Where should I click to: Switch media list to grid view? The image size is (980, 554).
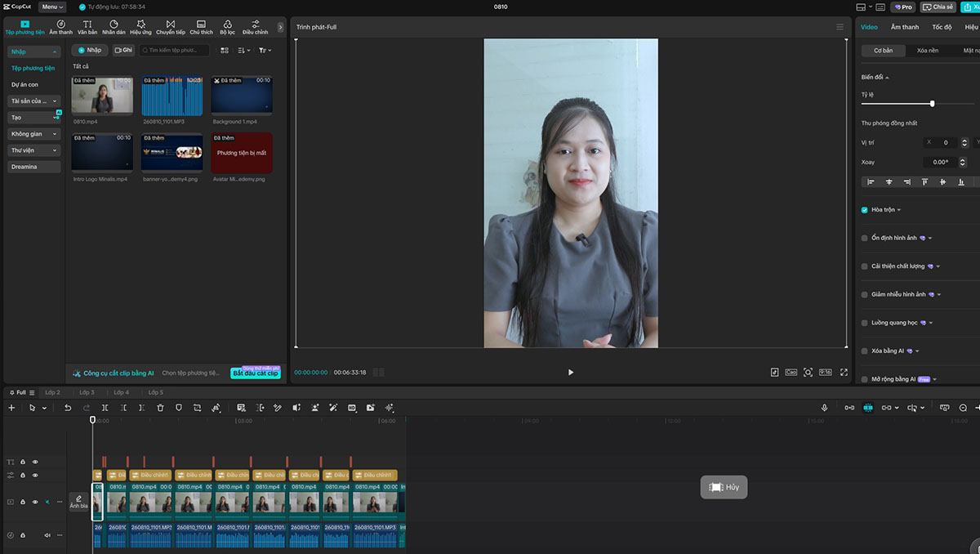pos(225,50)
